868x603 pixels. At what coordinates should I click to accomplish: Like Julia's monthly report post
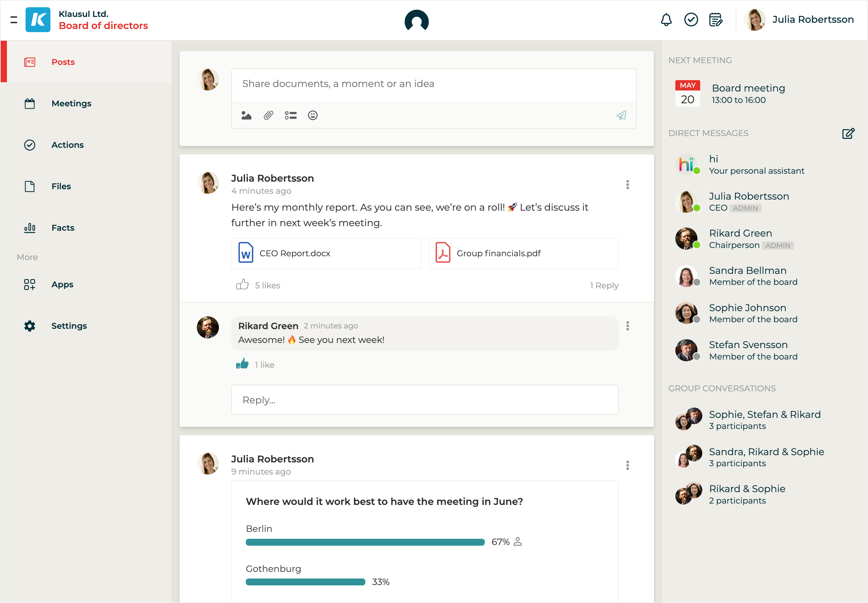242,285
